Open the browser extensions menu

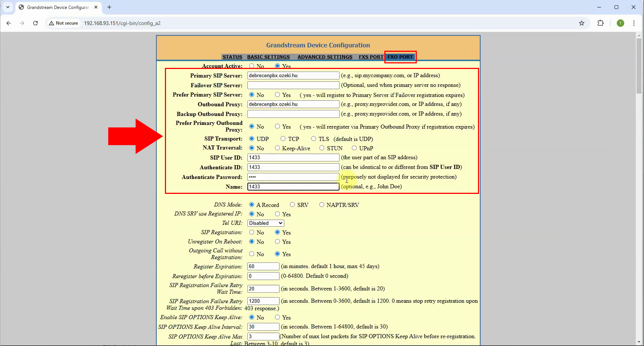tap(600, 23)
